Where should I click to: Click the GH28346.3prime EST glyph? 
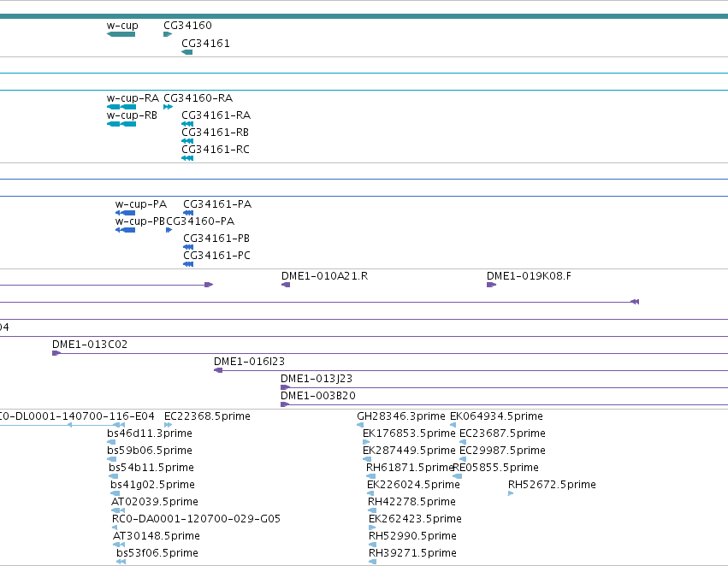[360, 426]
